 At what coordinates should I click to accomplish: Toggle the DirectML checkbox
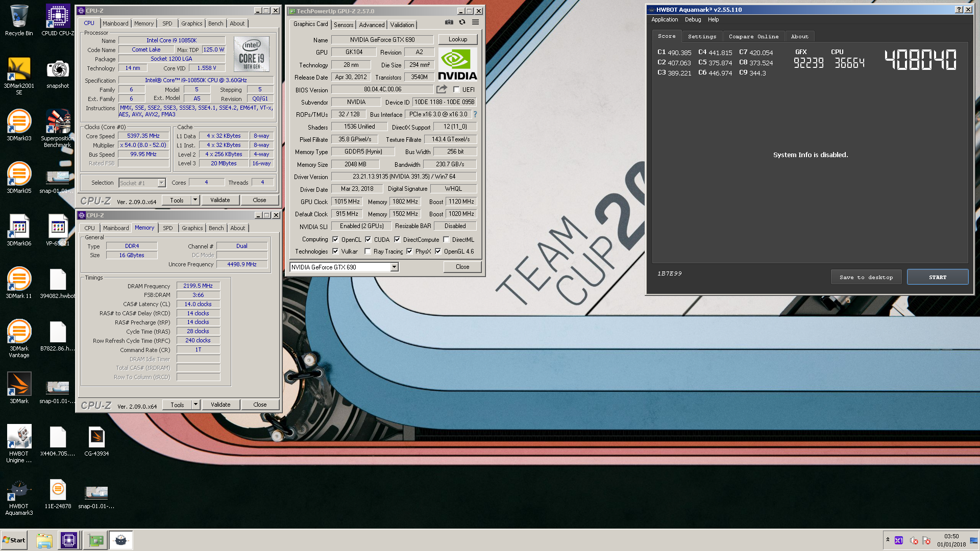[446, 240]
